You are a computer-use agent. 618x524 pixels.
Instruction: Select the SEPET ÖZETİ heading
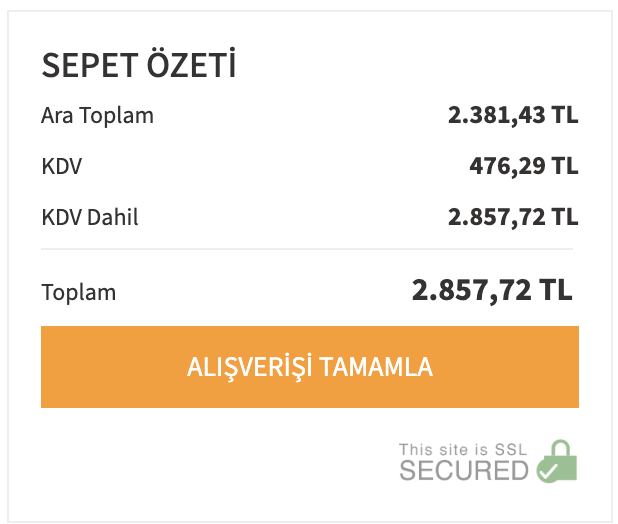click(x=139, y=64)
